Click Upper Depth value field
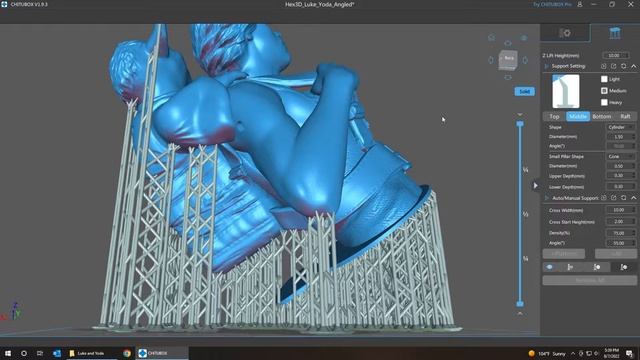This screenshot has width=640, height=360. click(620, 176)
